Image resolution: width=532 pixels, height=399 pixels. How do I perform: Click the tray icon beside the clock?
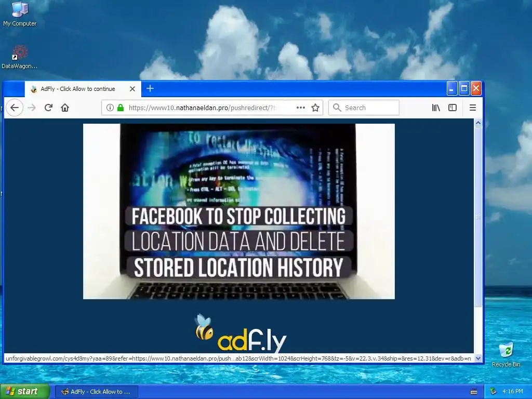point(494,391)
